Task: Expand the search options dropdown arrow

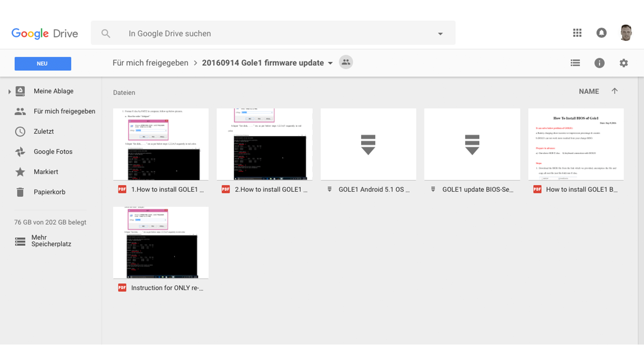Action: tap(440, 34)
